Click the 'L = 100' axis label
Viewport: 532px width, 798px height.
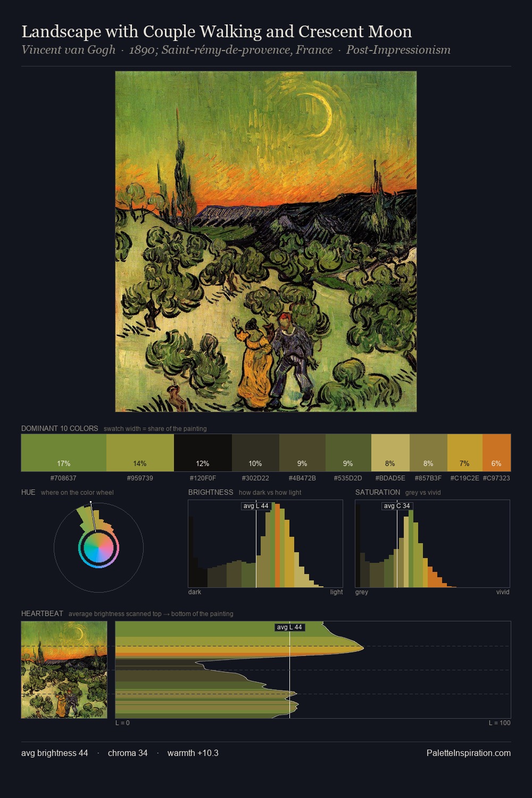(x=500, y=723)
